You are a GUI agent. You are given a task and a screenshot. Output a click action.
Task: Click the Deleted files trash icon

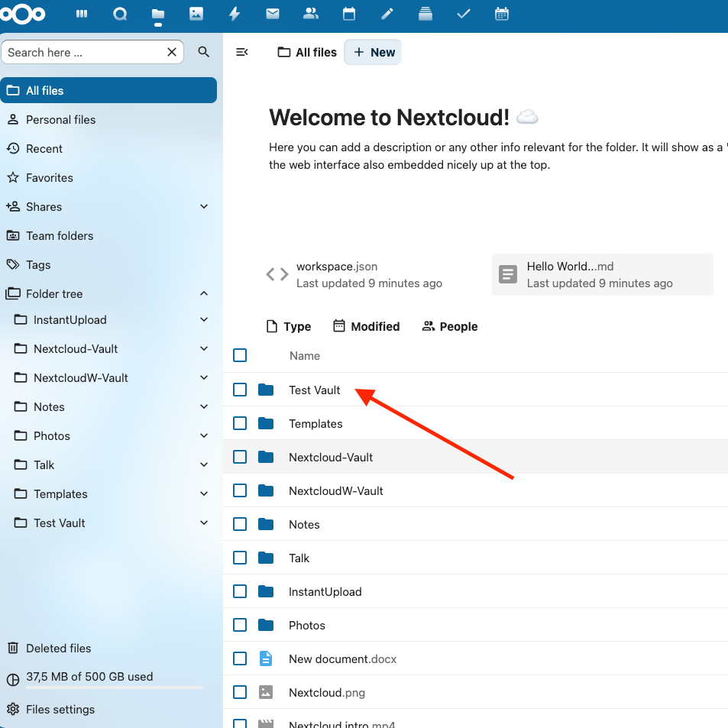click(x=13, y=648)
